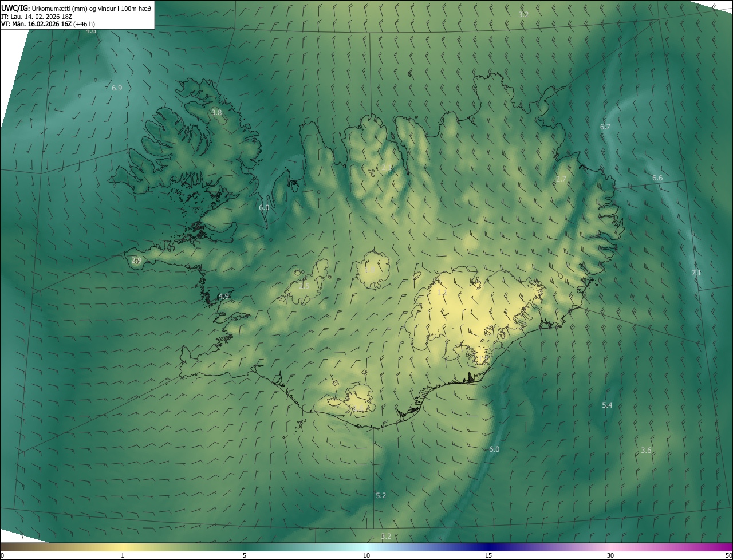This screenshot has height=560, width=733.
Task: Click the 6.9 value label on the map
Action: click(117, 88)
